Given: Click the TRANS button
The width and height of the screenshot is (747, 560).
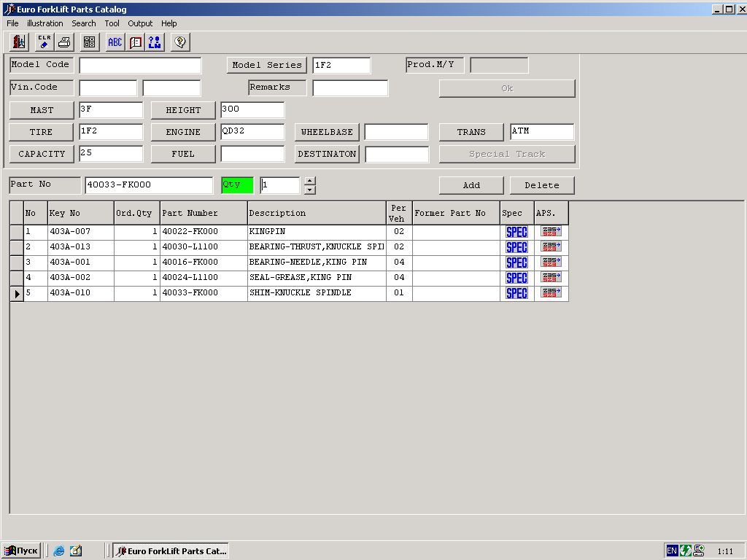Looking at the screenshot, I should coord(471,132).
